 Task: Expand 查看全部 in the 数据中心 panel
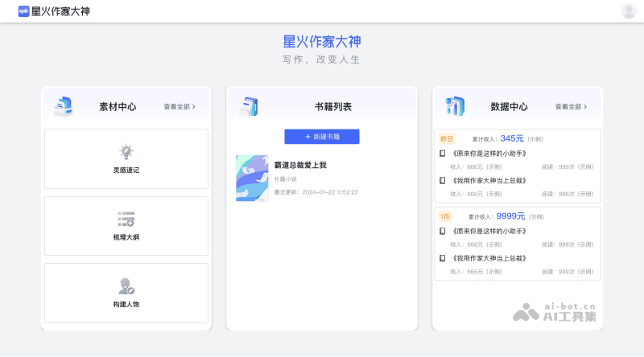click(571, 106)
